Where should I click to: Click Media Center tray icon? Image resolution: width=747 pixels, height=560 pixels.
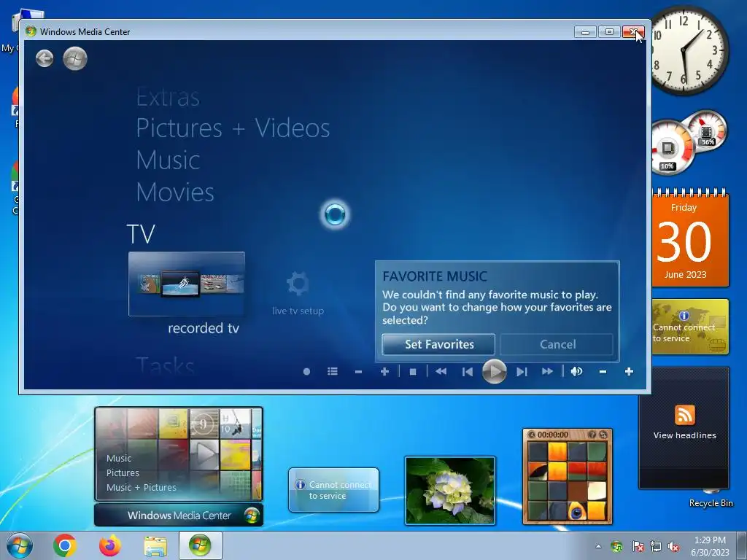pos(616,547)
